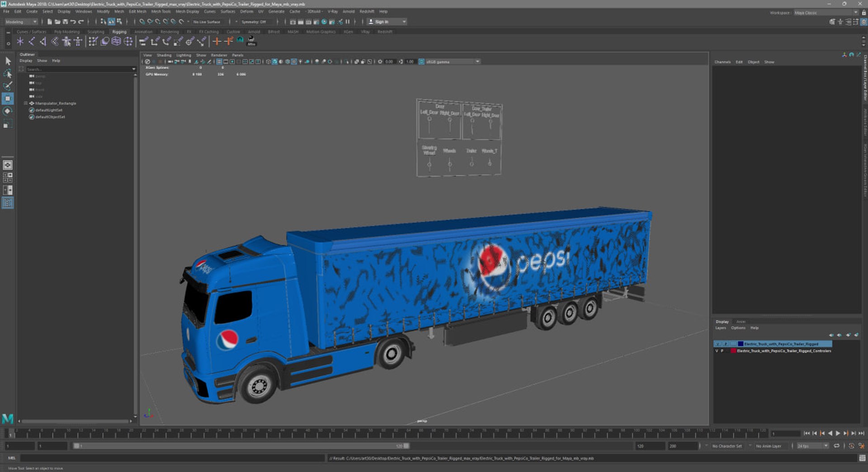The height and width of the screenshot is (472, 868).
Task: Click the Set Key orange plus icon
Action: click(x=217, y=42)
